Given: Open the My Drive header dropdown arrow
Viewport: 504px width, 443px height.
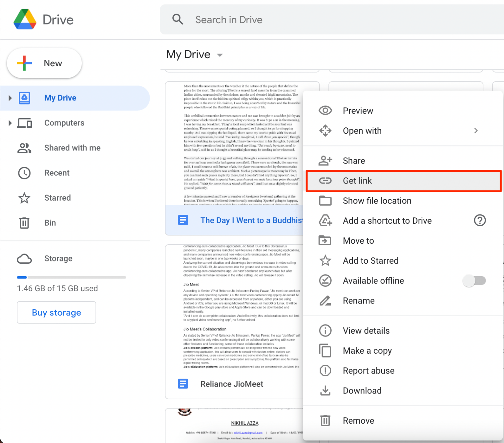Looking at the screenshot, I should [x=219, y=55].
